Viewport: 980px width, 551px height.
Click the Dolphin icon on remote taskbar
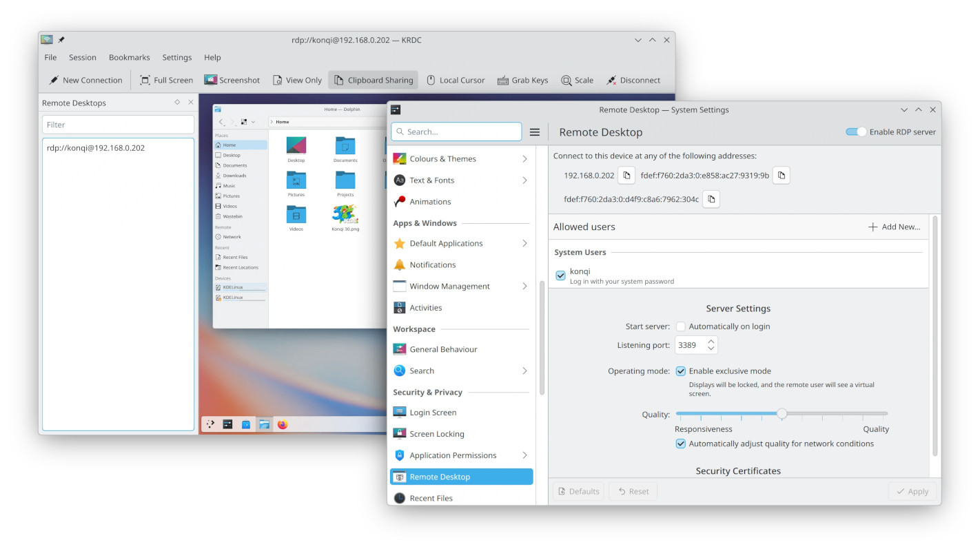[264, 424]
